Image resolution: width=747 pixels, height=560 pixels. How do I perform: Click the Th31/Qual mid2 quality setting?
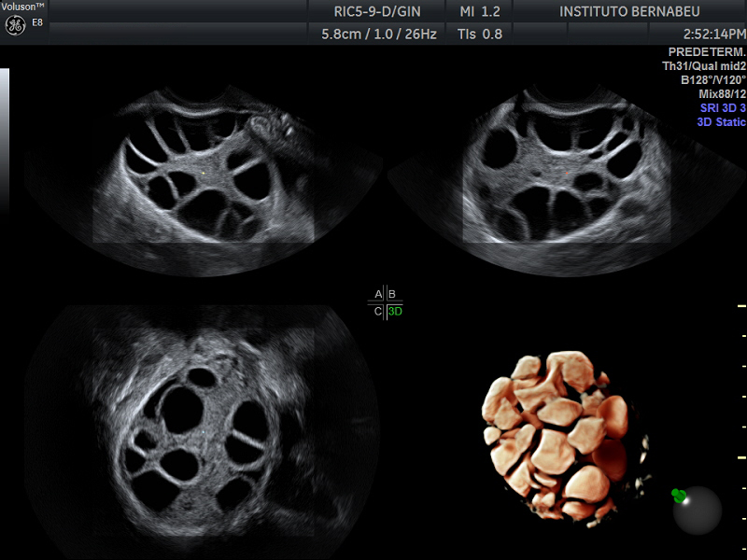click(703, 66)
